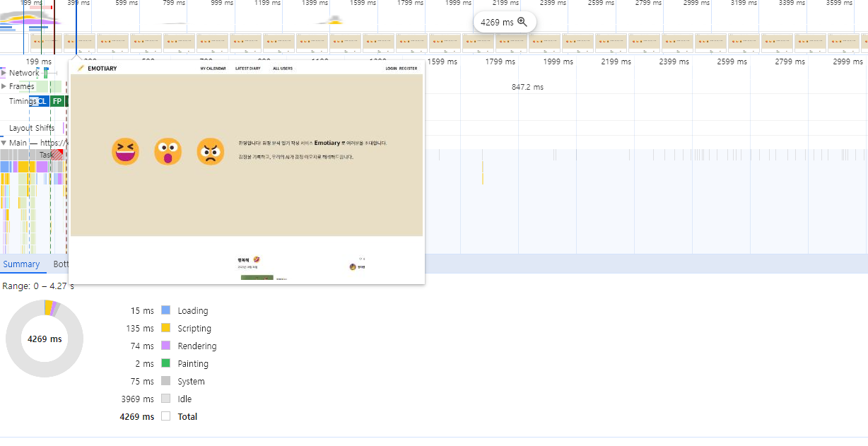
Task: Click the bold Total legend label
Action: point(187,416)
